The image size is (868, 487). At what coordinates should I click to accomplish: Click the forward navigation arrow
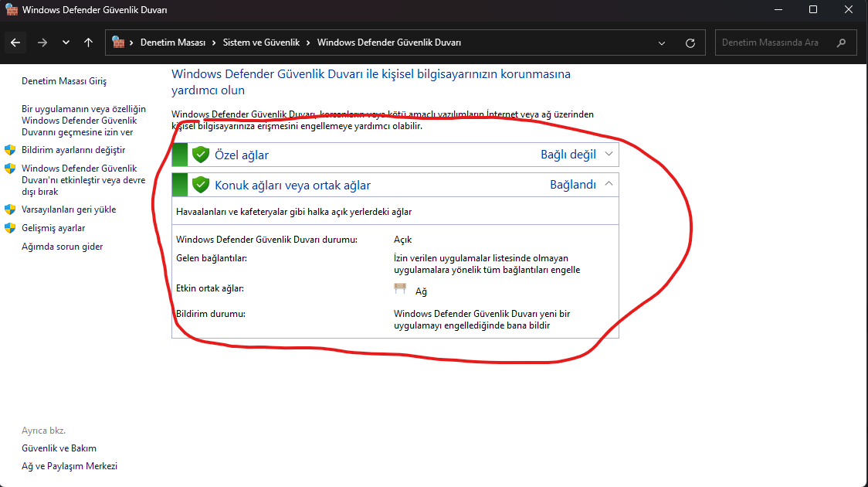[x=42, y=43]
